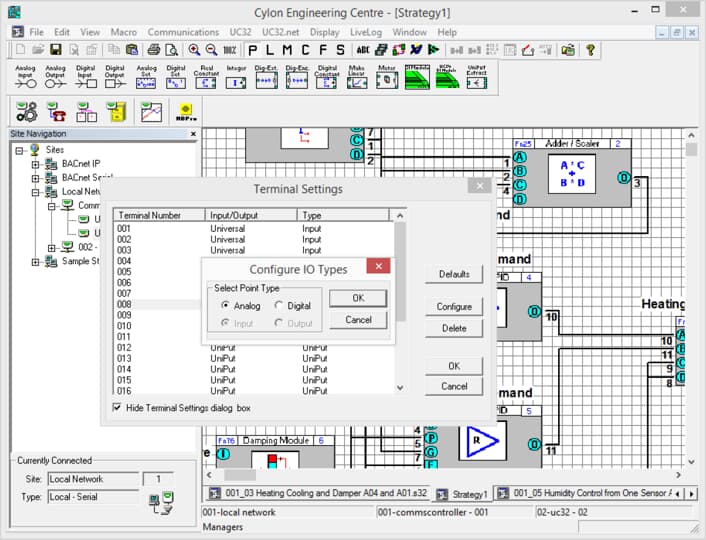Select the Motor module icon
This screenshot has width=706, height=540.
coord(386,79)
